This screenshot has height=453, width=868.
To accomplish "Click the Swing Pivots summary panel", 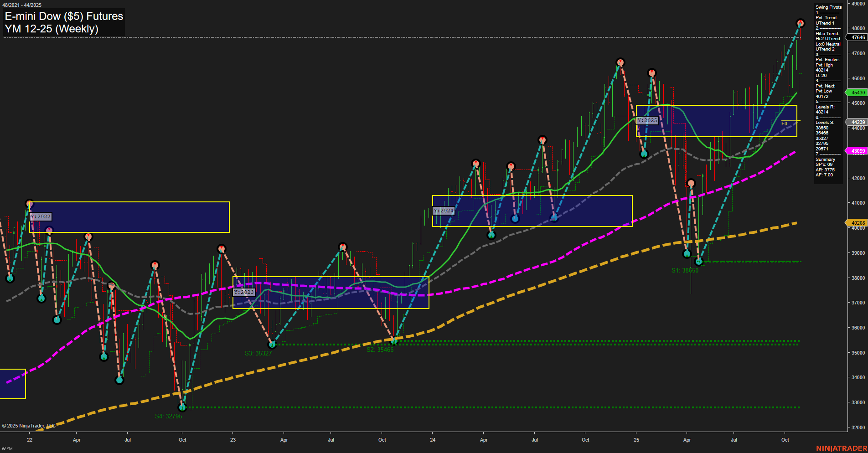I will tap(828, 7).
